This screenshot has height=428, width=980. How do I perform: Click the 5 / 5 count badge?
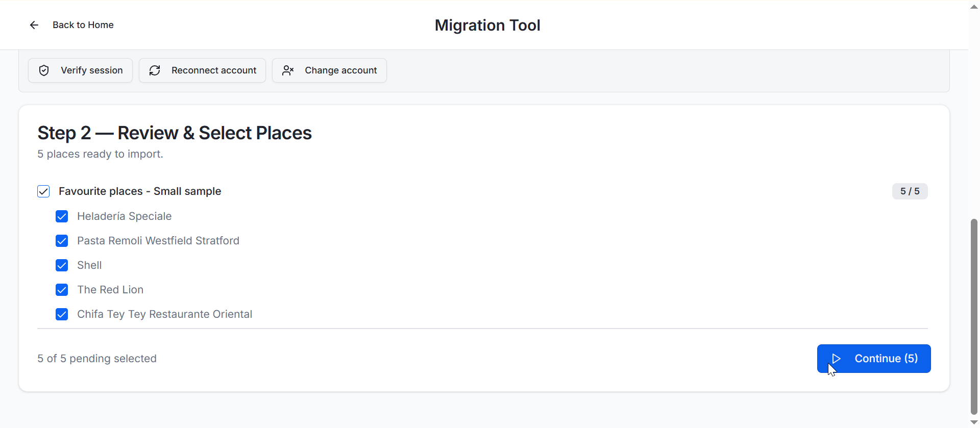coord(910,191)
